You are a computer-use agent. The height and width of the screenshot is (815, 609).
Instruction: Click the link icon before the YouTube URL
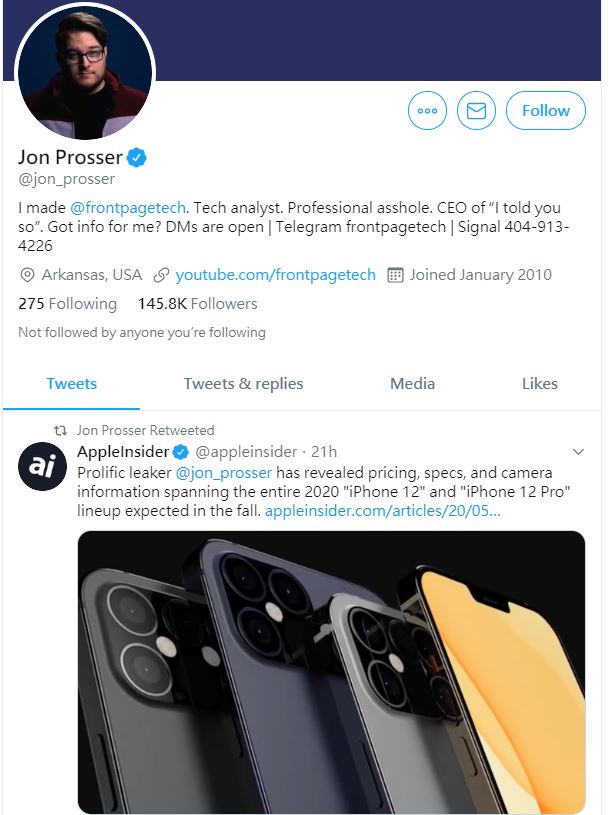point(161,275)
